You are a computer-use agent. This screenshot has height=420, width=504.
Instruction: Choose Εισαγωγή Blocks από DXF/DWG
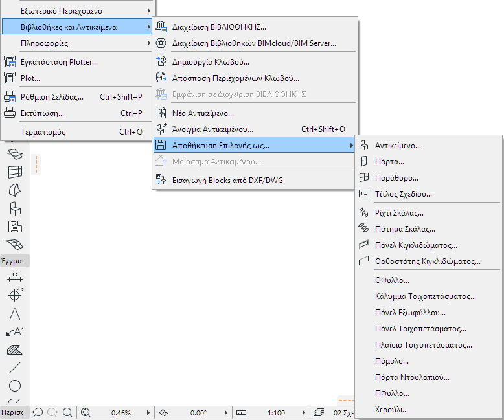[x=254, y=181]
